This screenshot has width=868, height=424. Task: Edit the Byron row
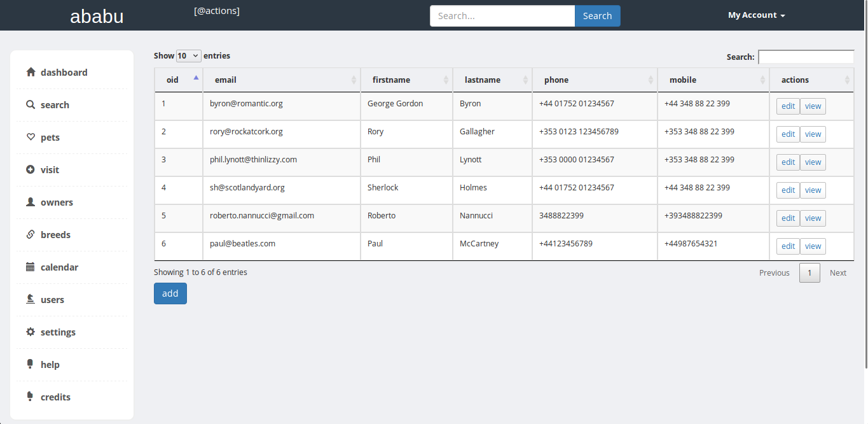click(788, 106)
